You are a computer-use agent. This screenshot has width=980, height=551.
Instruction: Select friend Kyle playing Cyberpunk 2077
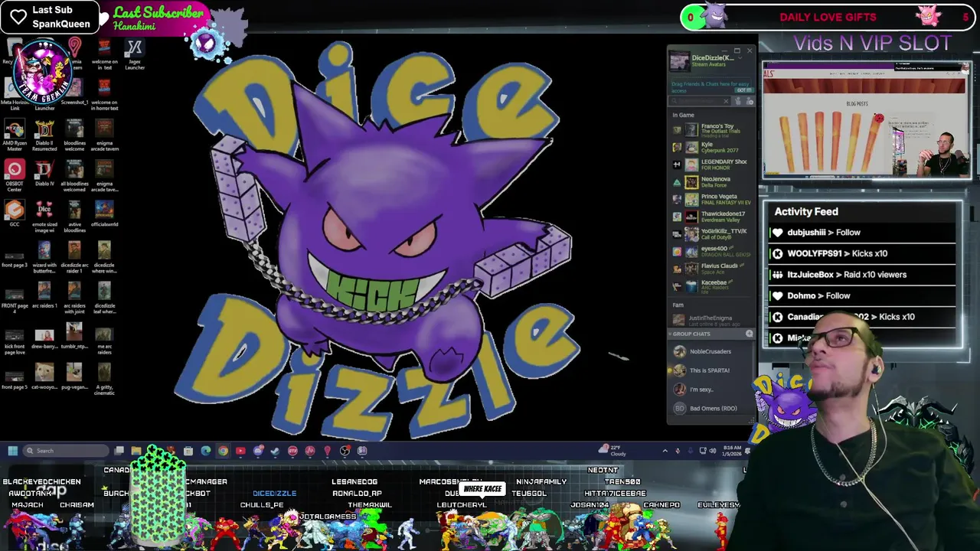click(712, 147)
